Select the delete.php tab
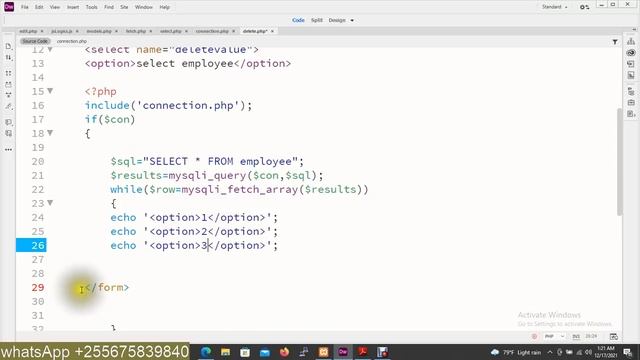 pos(255,31)
